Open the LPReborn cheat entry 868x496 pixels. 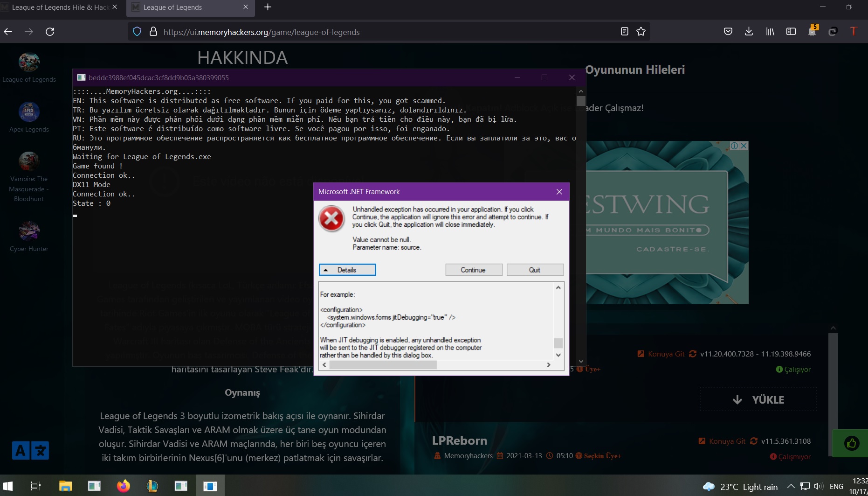click(459, 440)
